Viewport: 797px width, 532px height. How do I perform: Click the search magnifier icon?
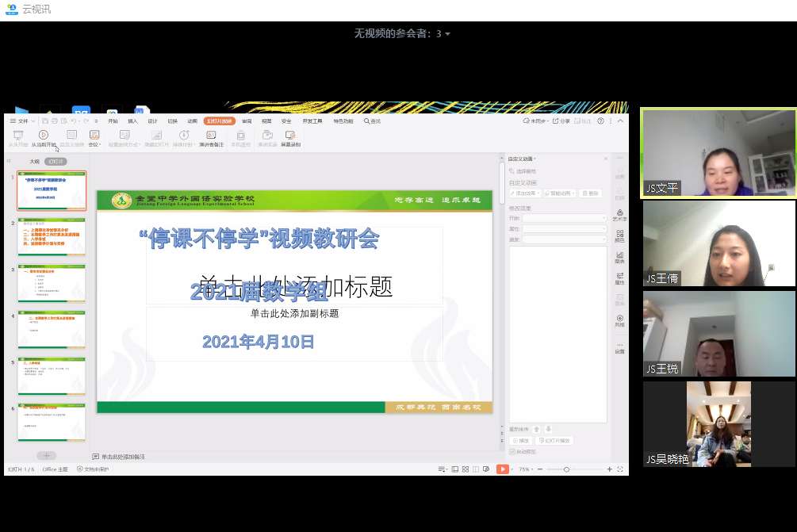pos(367,121)
